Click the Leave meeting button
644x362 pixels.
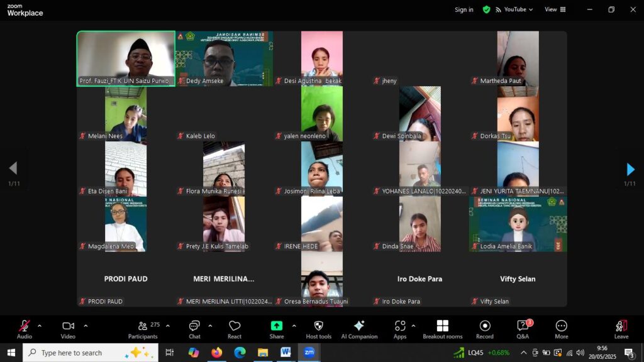click(621, 329)
